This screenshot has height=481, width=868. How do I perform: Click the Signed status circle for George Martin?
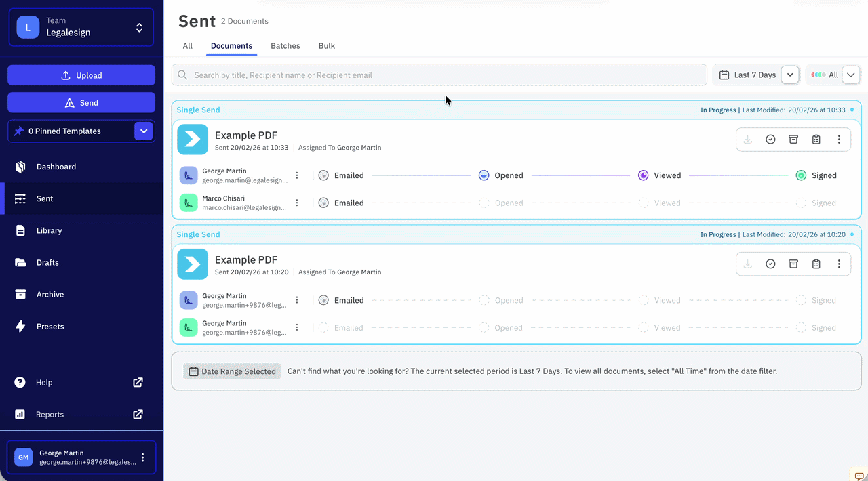click(x=801, y=175)
